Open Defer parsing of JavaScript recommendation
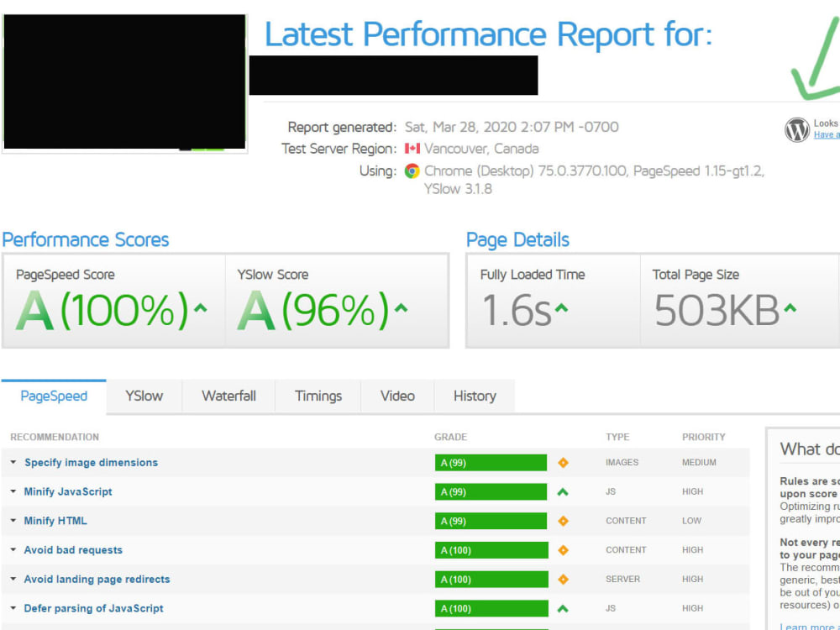Viewport: 840px width, 630px height. pos(94,608)
